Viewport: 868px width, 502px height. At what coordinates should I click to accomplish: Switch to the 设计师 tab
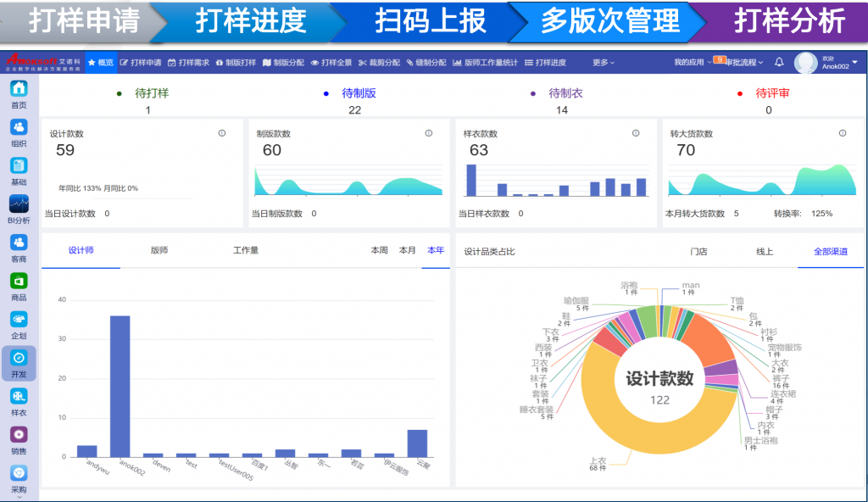pos(81,250)
